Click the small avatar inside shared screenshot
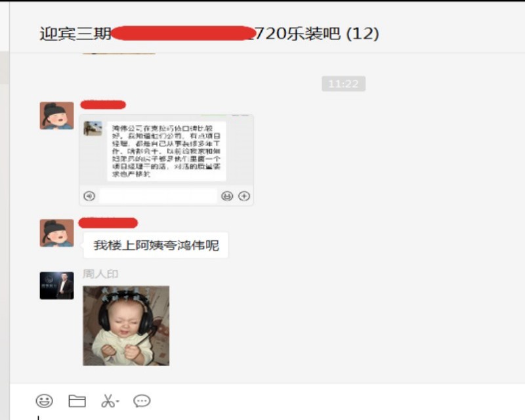The width and height of the screenshot is (525, 420). [93, 129]
